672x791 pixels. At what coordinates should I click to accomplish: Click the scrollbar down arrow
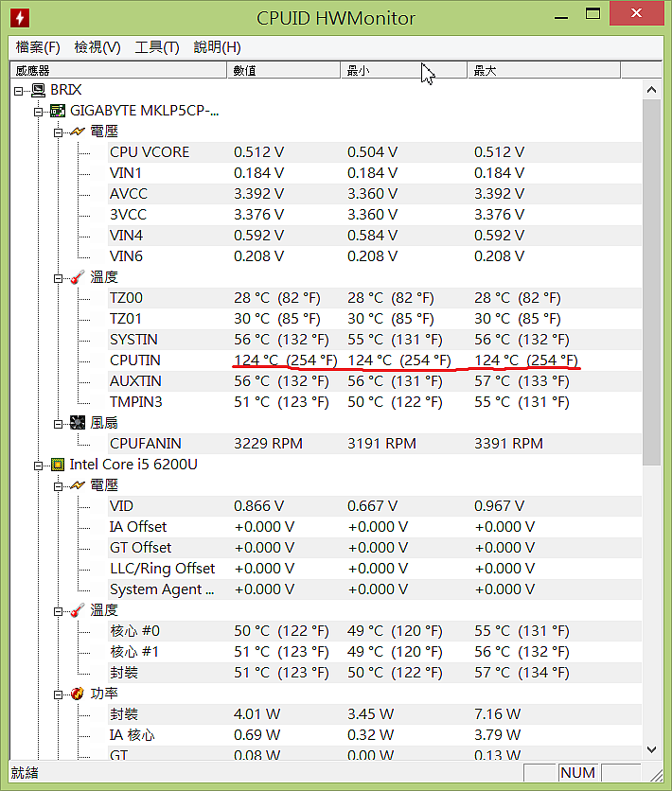pyautogui.click(x=651, y=749)
